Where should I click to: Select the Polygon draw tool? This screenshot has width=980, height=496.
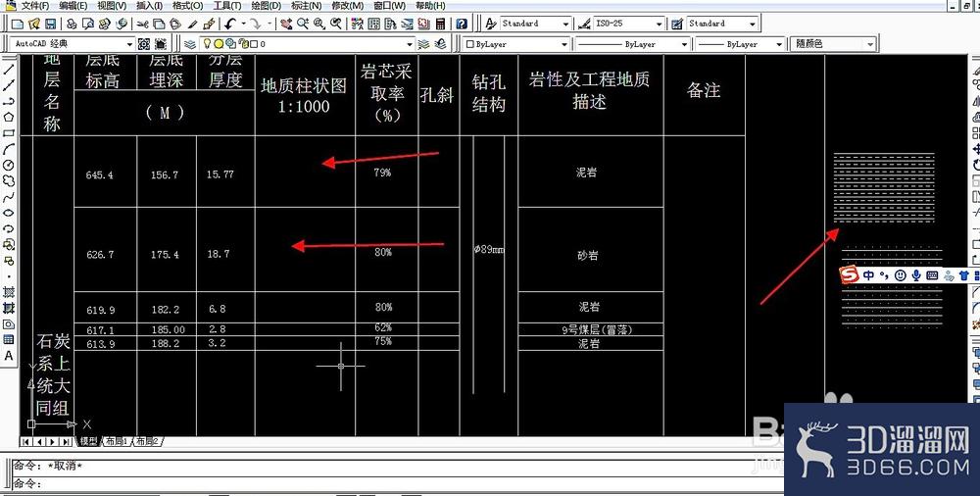point(9,117)
